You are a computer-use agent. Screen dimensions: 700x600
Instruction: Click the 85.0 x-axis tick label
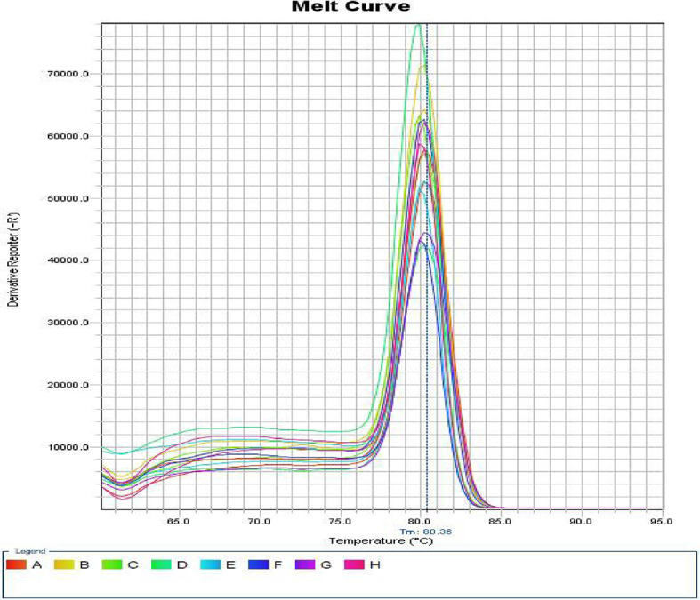501,521
